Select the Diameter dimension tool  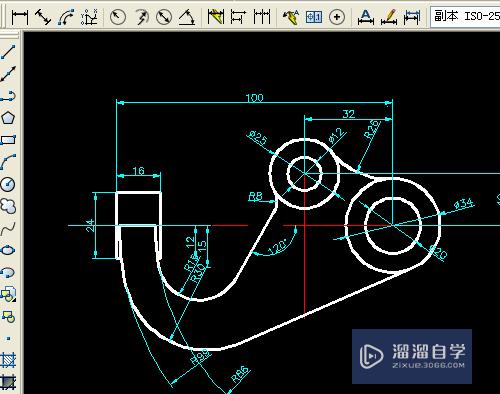(x=164, y=17)
